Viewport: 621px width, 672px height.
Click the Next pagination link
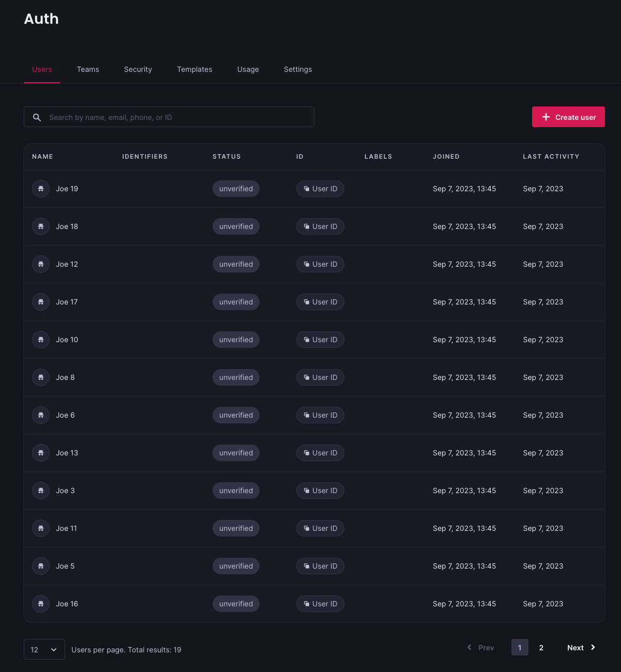tap(575, 647)
